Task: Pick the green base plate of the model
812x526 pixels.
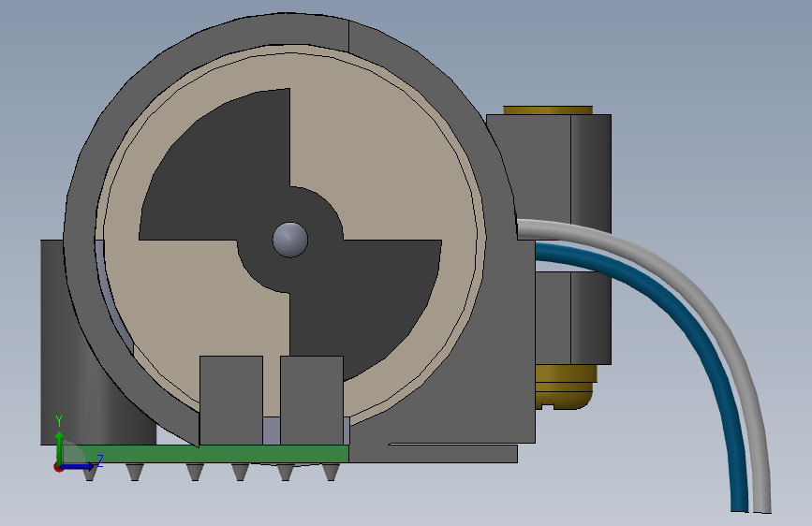Action: [x=207, y=454]
